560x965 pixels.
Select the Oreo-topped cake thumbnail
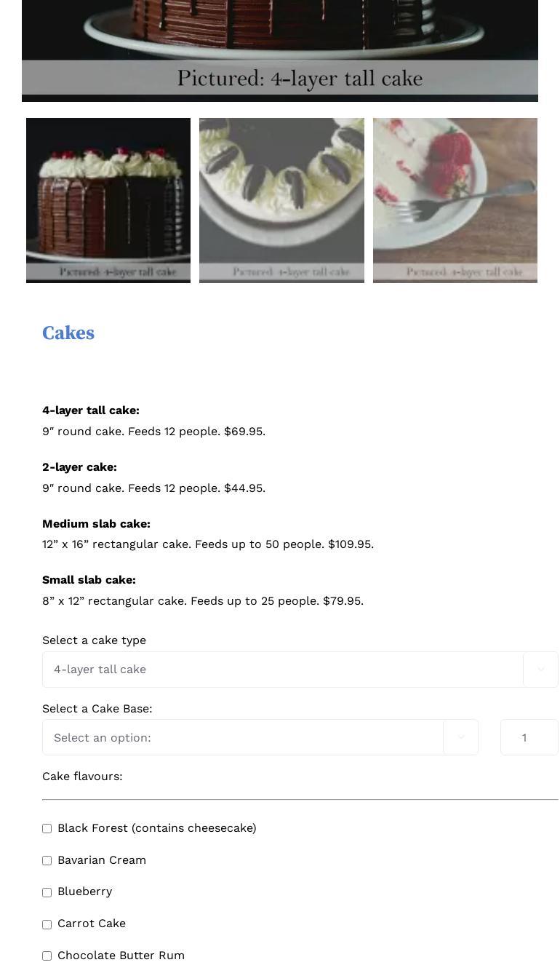pos(281,200)
